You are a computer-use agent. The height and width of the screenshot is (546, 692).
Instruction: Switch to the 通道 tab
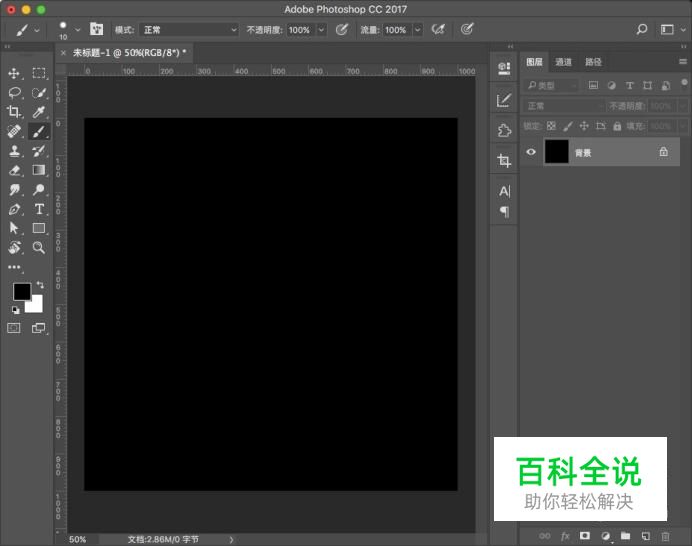tap(564, 62)
